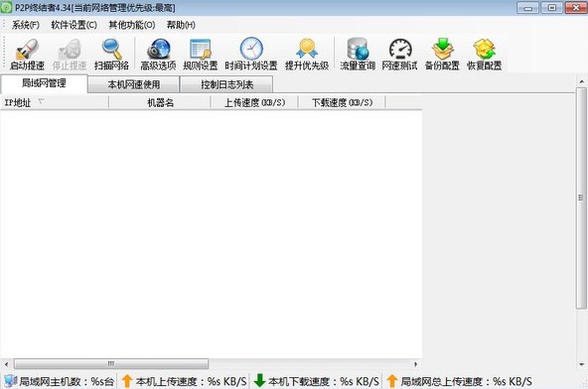
Task: Click the greyed 停止提速 toolbar icon
Action: pos(70,49)
